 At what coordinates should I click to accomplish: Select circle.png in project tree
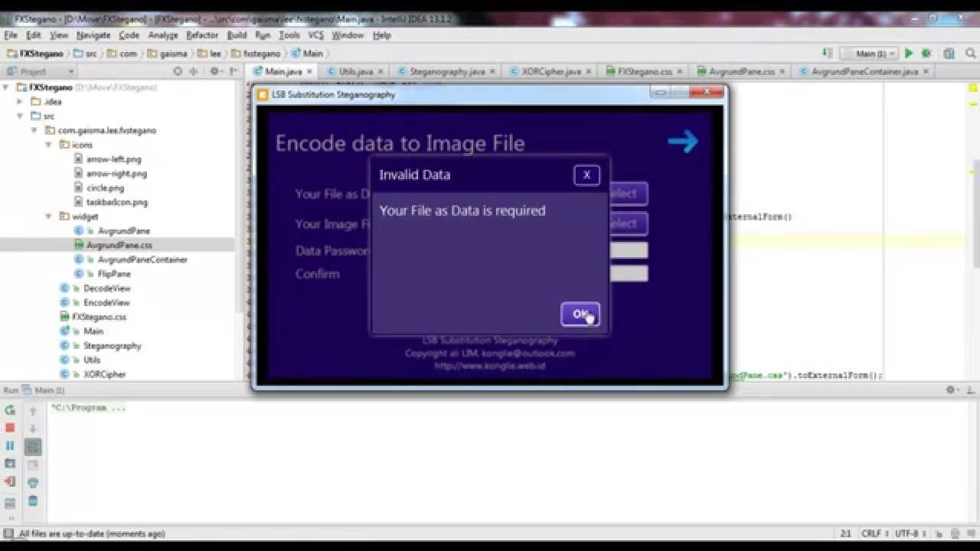click(x=105, y=187)
